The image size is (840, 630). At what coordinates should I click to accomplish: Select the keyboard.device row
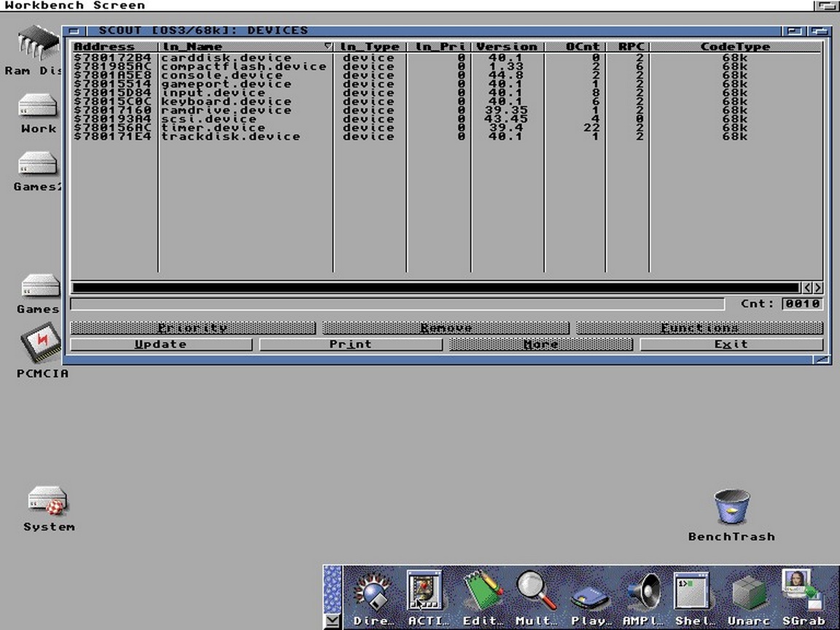[x=446, y=101]
